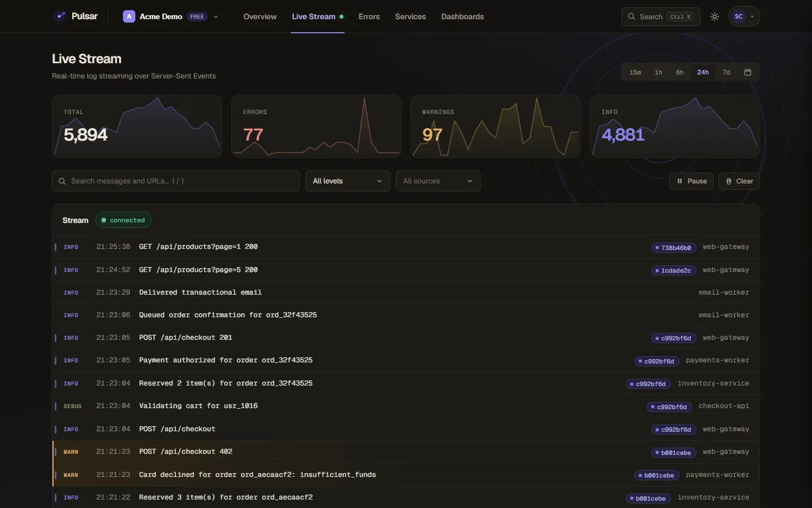Select the 1h time range
The image size is (812, 508).
tap(658, 72)
